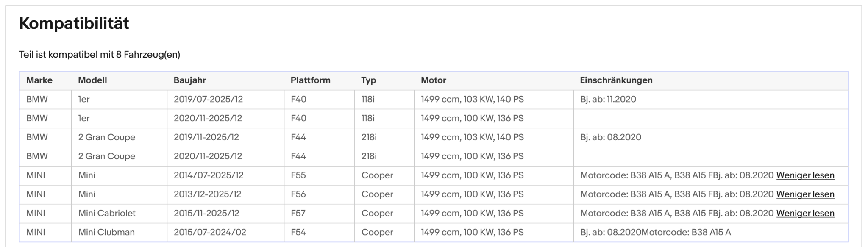
Task: Click the 2015/11-2025/12 year range cell
Action: (x=225, y=214)
